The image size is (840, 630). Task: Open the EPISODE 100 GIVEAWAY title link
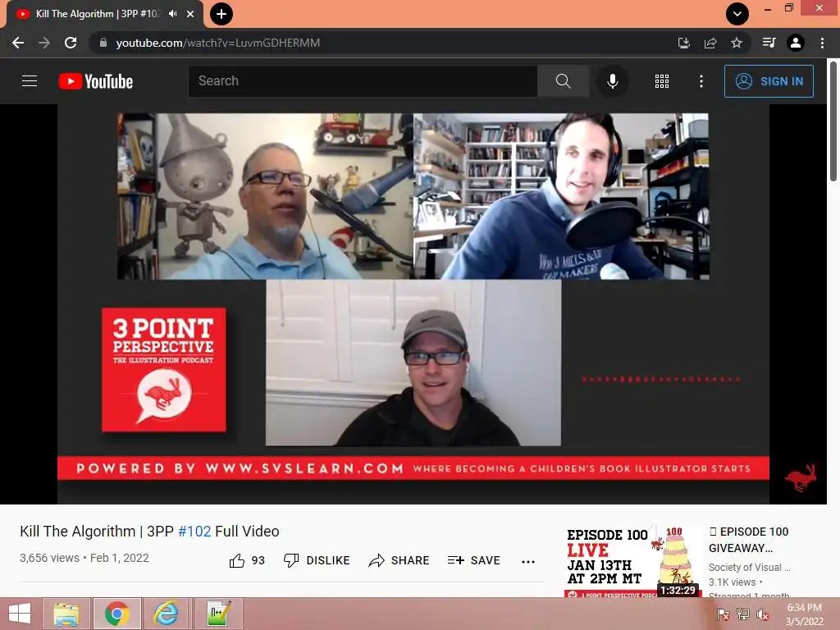(x=748, y=540)
